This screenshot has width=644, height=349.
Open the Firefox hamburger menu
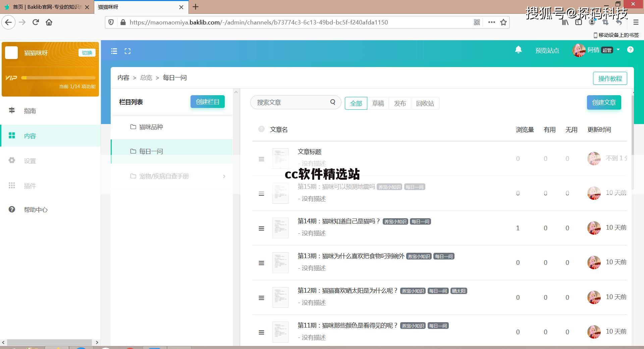point(636,22)
